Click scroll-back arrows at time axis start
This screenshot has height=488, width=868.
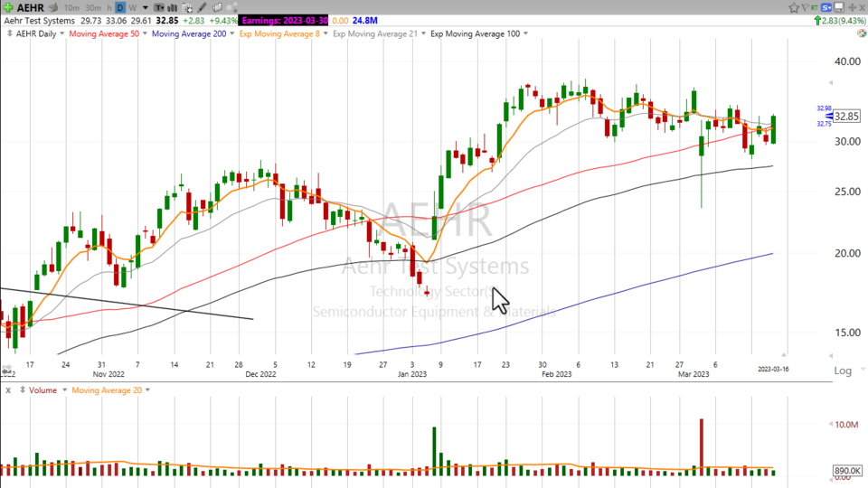[x=6, y=369]
